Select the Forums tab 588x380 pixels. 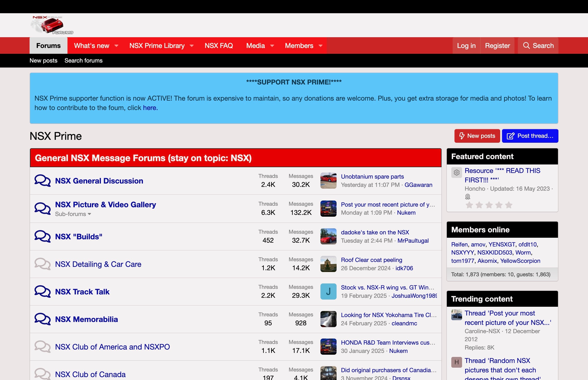click(x=48, y=46)
